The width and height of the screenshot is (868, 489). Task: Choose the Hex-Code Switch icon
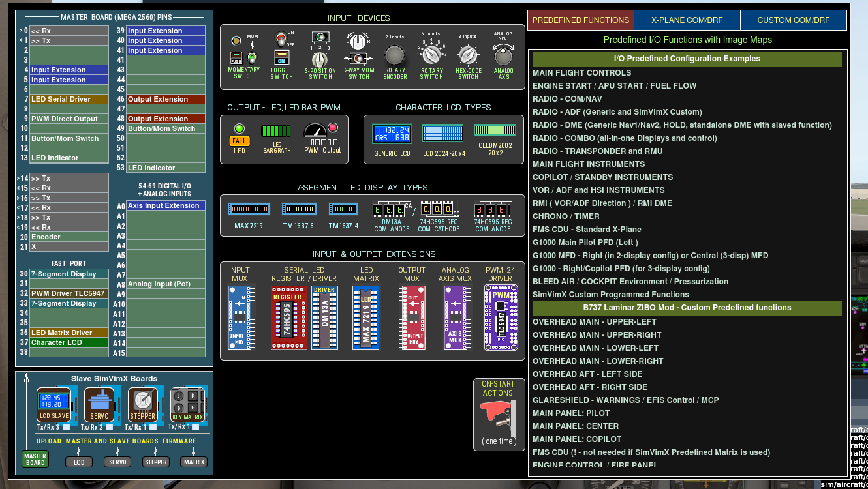(468, 55)
